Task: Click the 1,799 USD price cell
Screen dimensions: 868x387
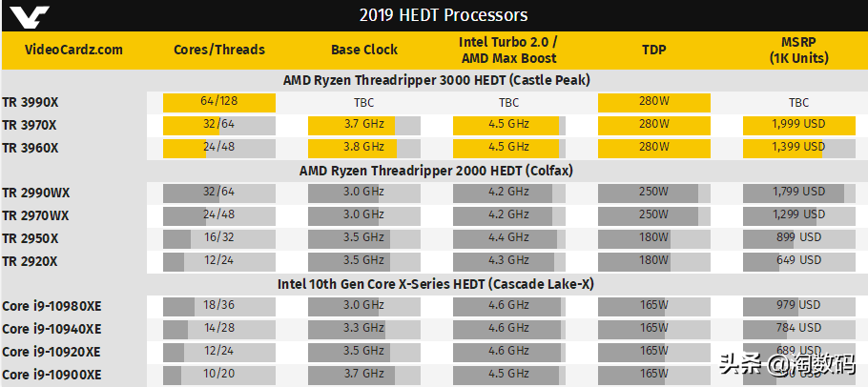Action: pos(798,193)
